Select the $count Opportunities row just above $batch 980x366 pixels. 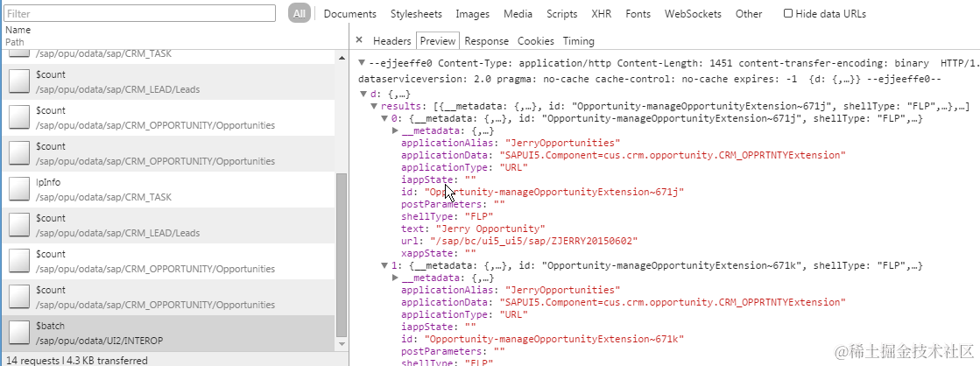click(168, 298)
